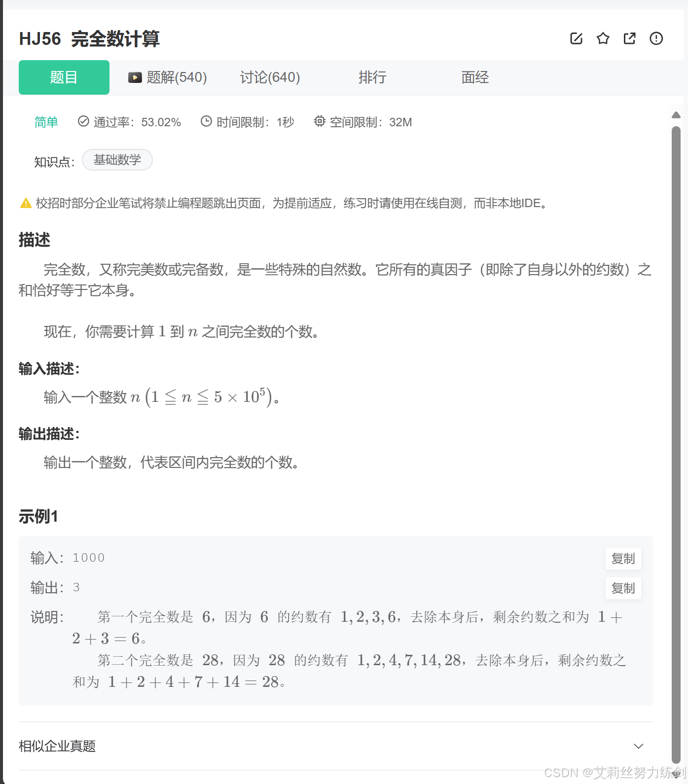Click the video icon beside 题解
The width and height of the screenshot is (688, 784).
pos(135,77)
